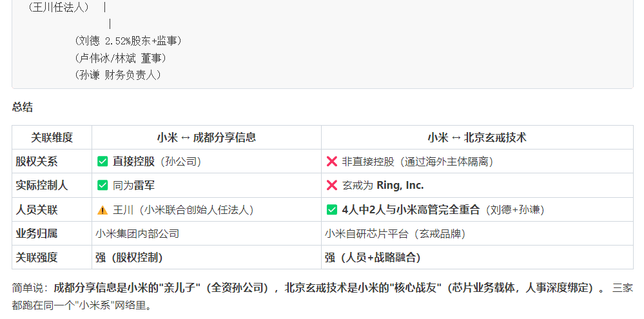Click the 孙谦 财务负责人 line in code block

[x=117, y=75]
